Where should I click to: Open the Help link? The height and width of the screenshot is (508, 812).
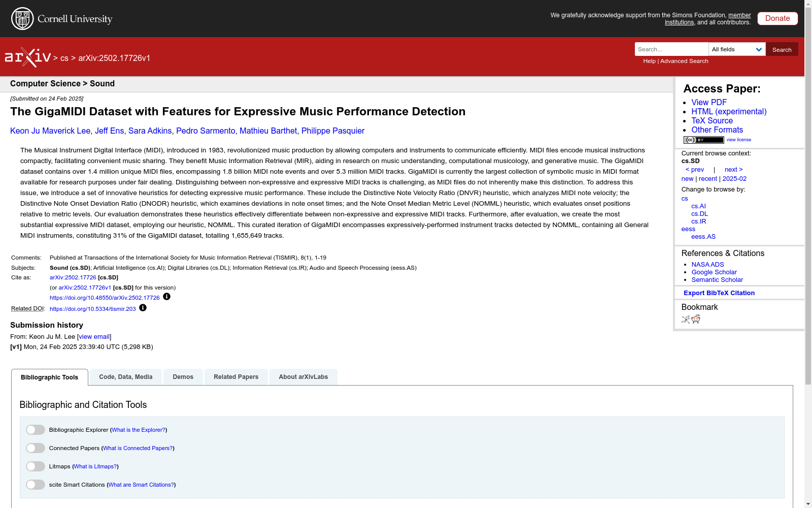coord(649,61)
